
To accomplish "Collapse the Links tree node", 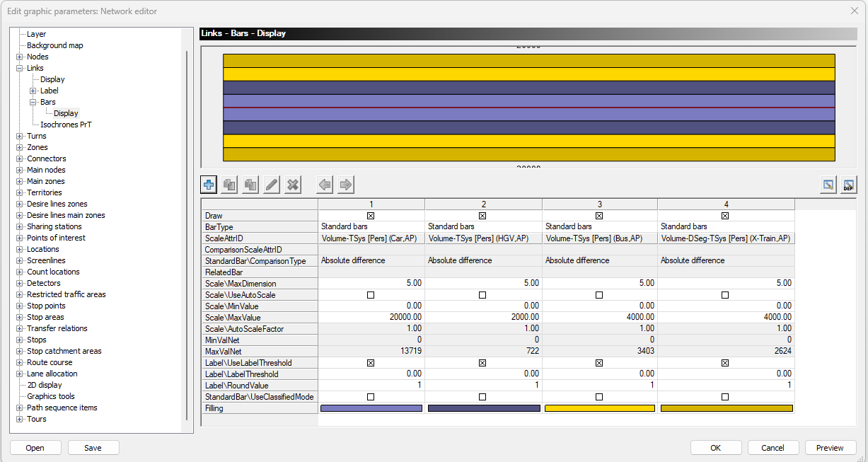I will click(20, 68).
